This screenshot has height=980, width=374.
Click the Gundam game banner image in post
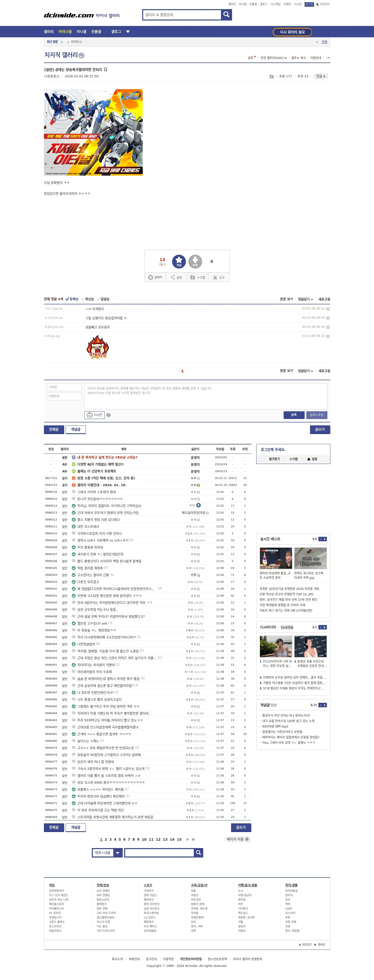pyautogui.click(x=93, y=132)
